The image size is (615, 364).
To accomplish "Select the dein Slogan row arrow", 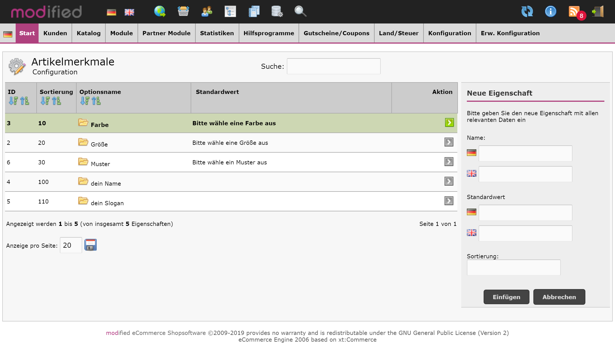I will click(449, 201).
